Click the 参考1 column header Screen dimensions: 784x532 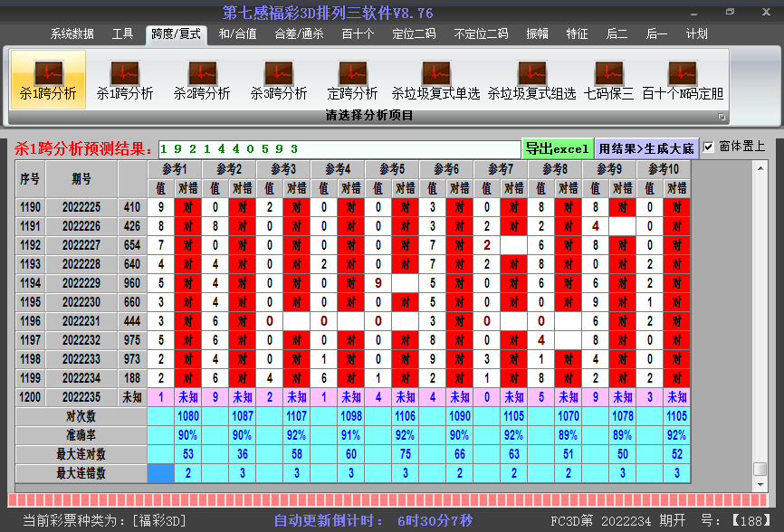175,169
